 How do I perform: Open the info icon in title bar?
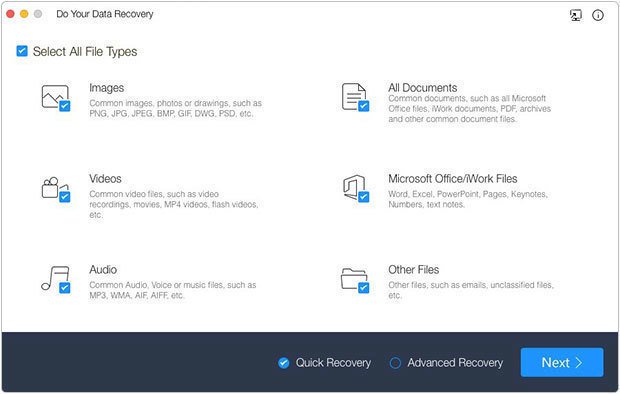point(597,15)
